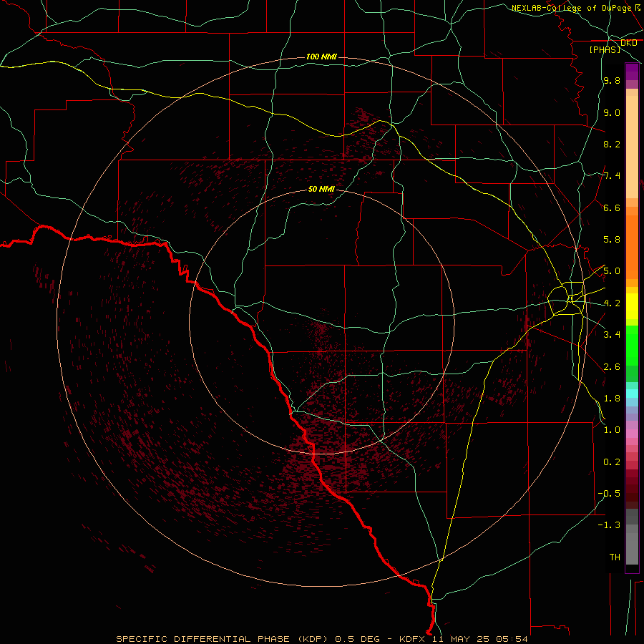Screen dimensions: 644x644
Task: Click the 6.6 value on the color scale
Action: (x=612, y=208)
